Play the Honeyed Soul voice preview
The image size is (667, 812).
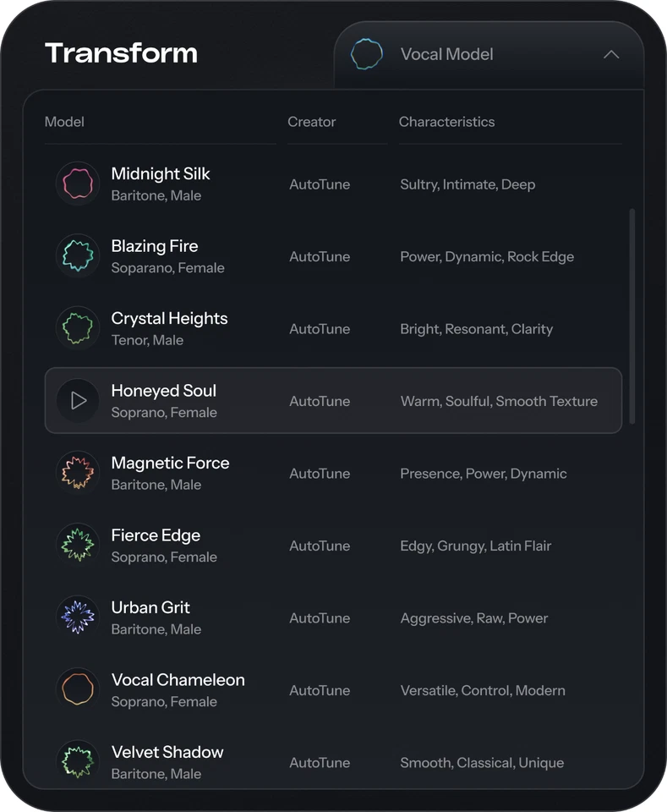78,400
